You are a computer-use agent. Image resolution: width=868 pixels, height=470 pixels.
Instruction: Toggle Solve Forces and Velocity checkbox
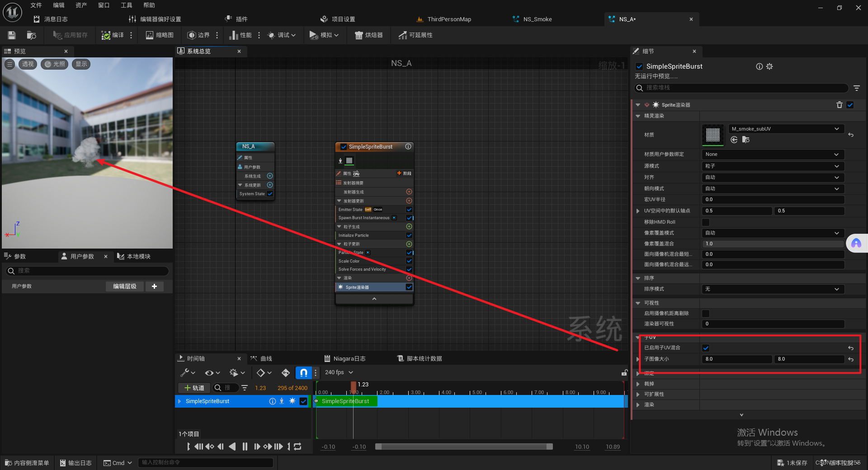tap(409, 269)
